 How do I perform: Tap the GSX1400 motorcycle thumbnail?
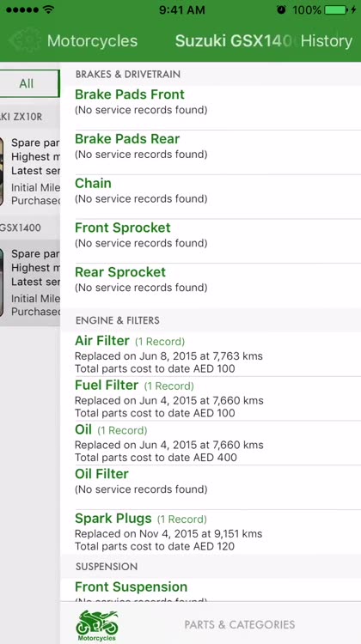2,283
